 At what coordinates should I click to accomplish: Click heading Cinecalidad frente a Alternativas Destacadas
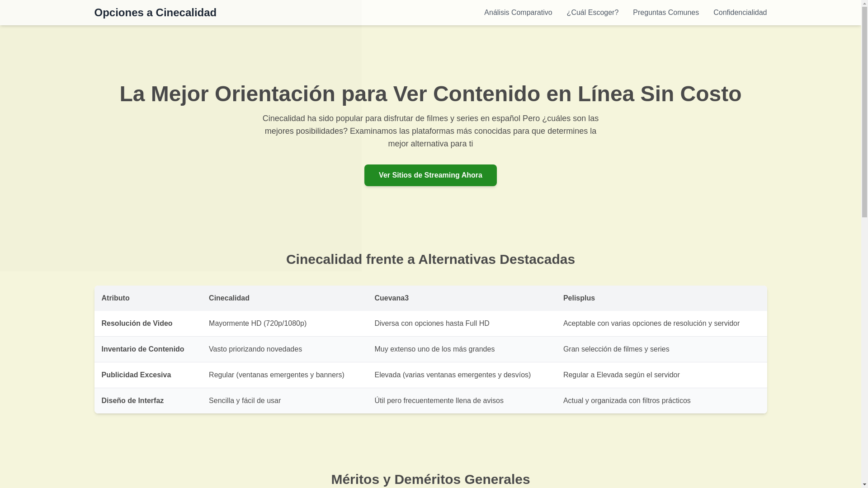click(430, 259)
